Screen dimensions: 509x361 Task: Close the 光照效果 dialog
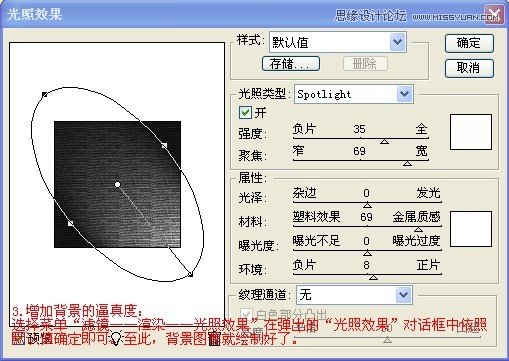click(x=494, y=15)
